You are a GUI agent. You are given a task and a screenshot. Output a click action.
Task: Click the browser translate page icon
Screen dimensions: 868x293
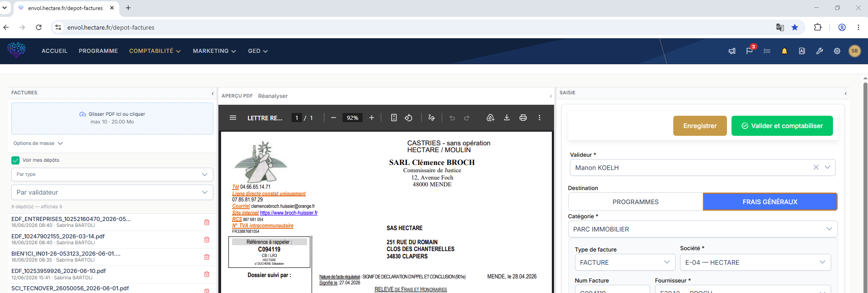(780, 27)
